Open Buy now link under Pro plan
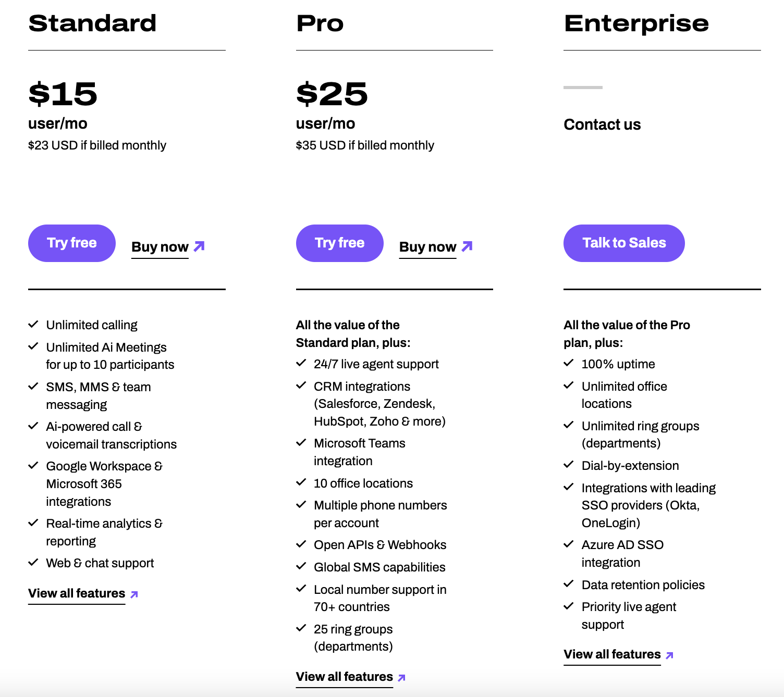The height and width of the screenshot is (697, 784). pos(427,247)
